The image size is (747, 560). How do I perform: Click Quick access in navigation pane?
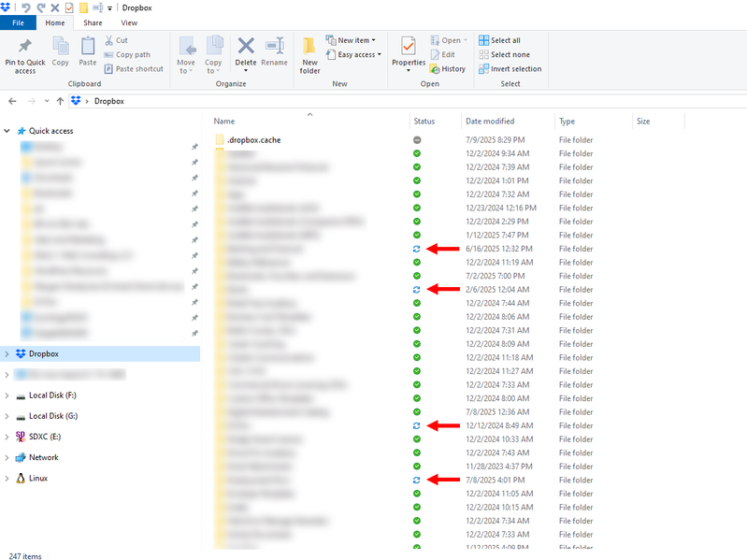click(x=51, y=131)
